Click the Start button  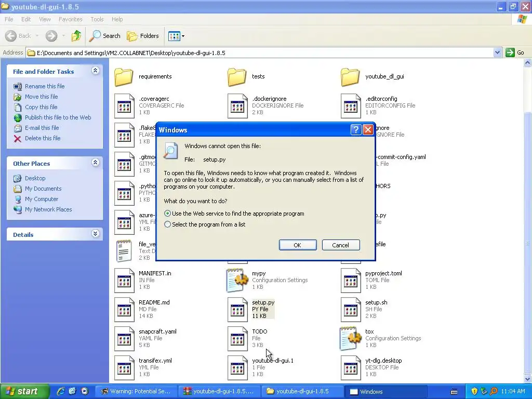point(24,392)
